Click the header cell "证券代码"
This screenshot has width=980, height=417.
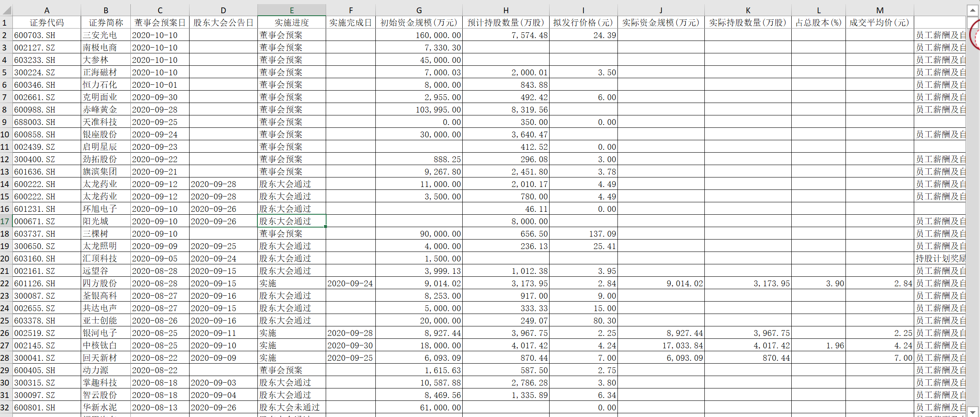(x=47, y=22)
